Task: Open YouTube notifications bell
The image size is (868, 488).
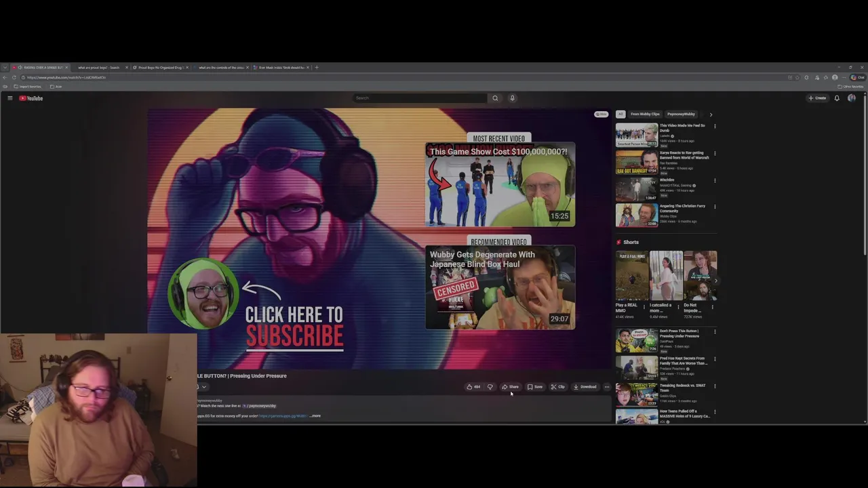Action: (x=837, y=98)
